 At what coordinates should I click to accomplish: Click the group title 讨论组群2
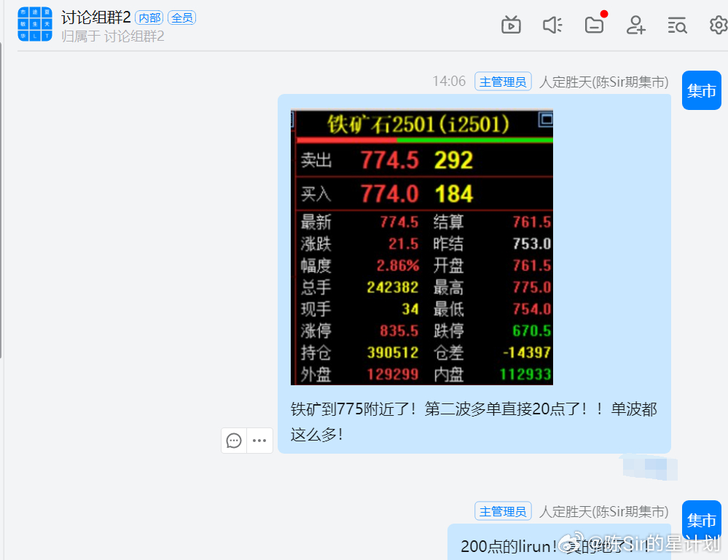(95, 16)
